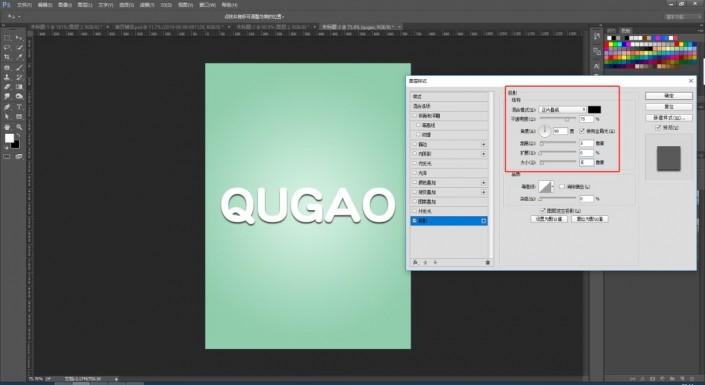Open the Blend Mode dropdown for drop shadow
This screenshot has width=705, height=385.
562,109
